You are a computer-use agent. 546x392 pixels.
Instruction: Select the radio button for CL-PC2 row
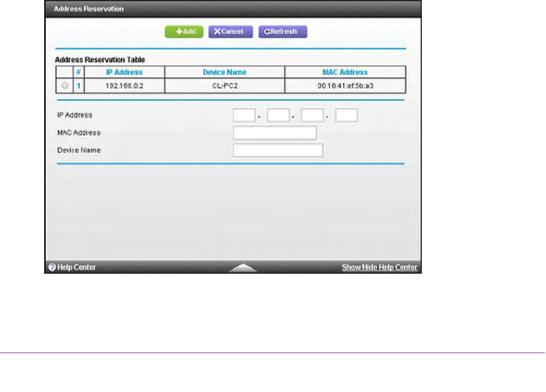(x=65, y=85)
